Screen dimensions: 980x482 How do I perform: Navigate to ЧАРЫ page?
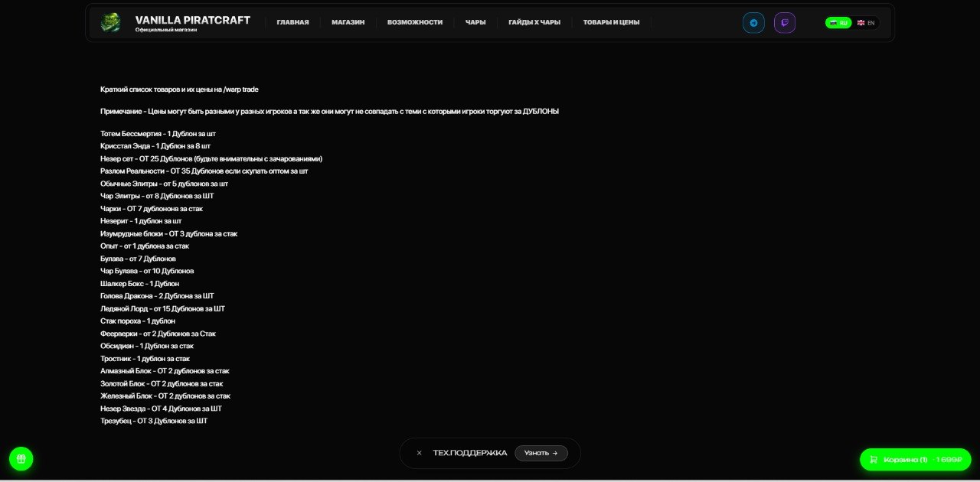tap(475, 22)
